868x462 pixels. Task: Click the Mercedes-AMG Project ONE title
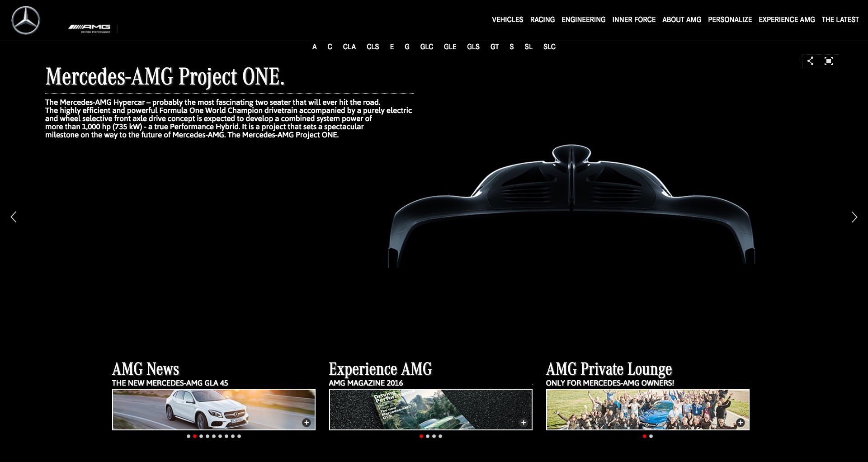pos(165,77)
